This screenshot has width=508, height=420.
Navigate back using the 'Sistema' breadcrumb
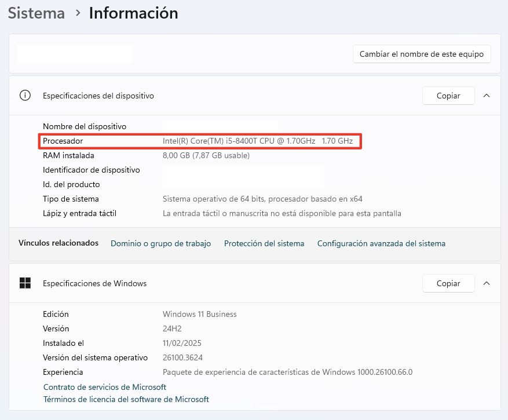pyautogui.click(x=36, y=13)
